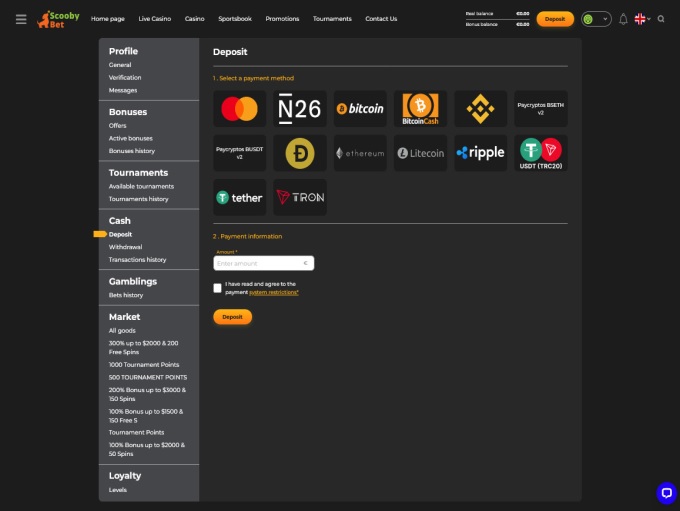680x511 pixels.
Task: Expand the user avatar dropdown
Action: [596, 19]
